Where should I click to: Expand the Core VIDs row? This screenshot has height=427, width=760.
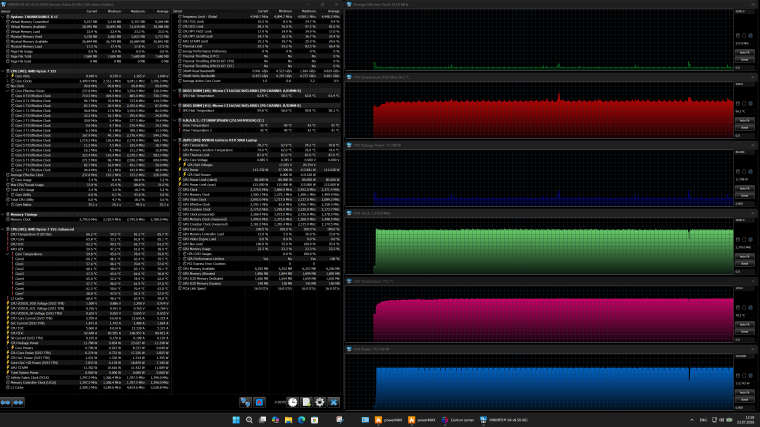click(7, 76)
